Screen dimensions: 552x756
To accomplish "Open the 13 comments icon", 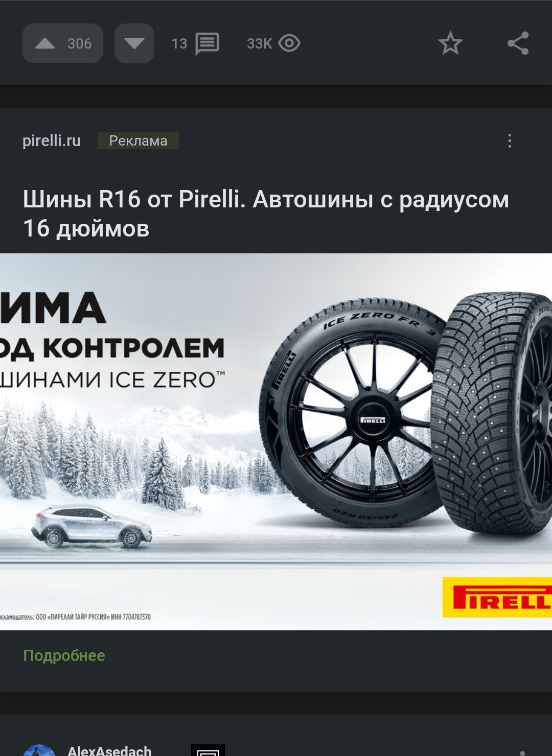I will click(207, 43).
